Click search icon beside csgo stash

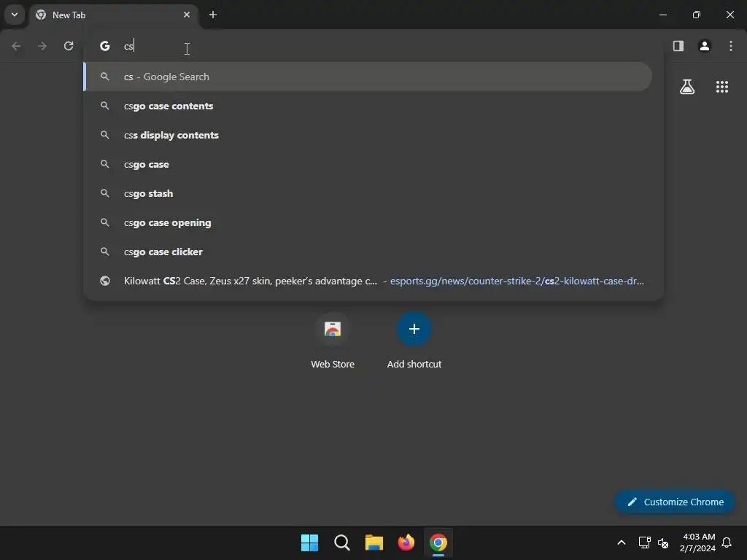pyautogui.click(x=105, y=193)
